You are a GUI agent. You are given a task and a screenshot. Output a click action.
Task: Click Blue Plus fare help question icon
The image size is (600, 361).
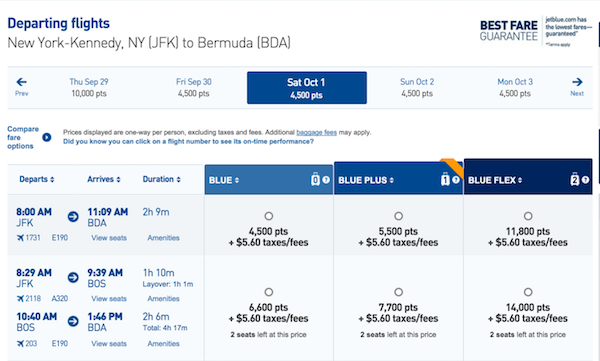click(456, 180)
